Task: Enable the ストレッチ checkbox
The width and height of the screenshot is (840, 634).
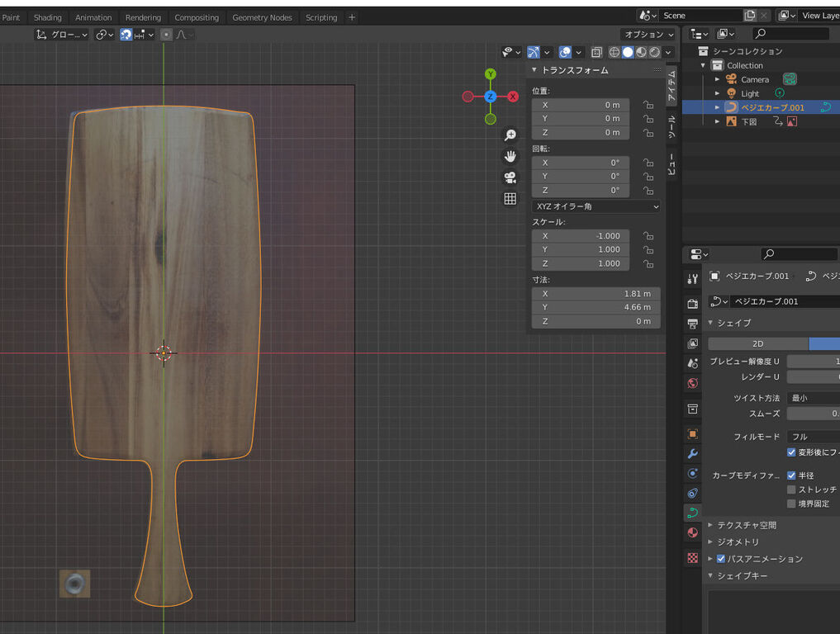Action: coord(791,490)
